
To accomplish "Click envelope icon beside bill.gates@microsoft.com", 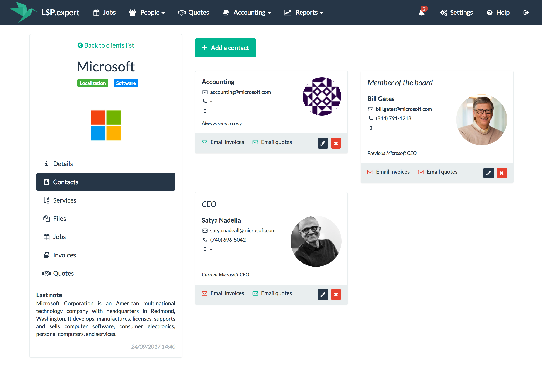I will (x=370, y=109).
